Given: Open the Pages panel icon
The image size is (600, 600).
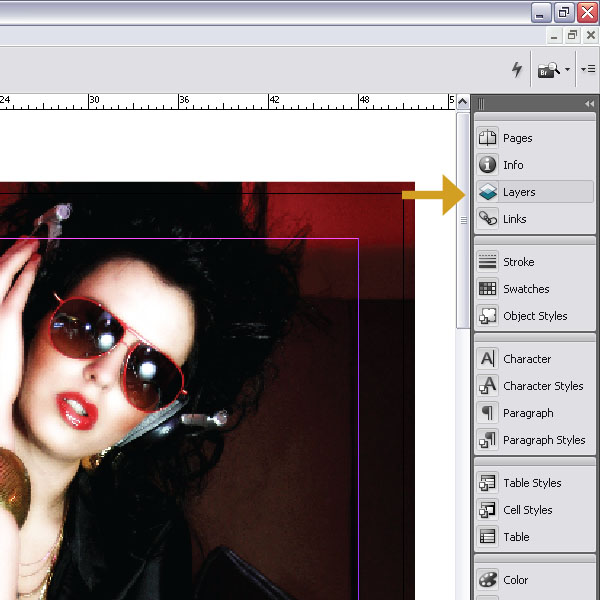Looking at the screenshot, I should tap(488, 138).
